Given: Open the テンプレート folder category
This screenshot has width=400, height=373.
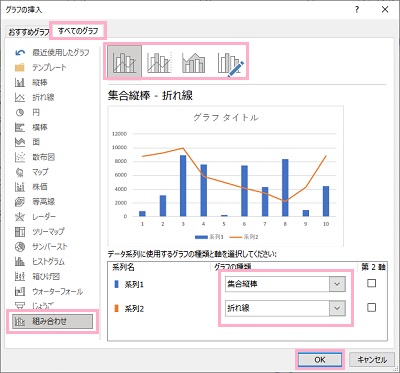Looking at the screenshot, I should pyautogui.click(x=41, y=68).
